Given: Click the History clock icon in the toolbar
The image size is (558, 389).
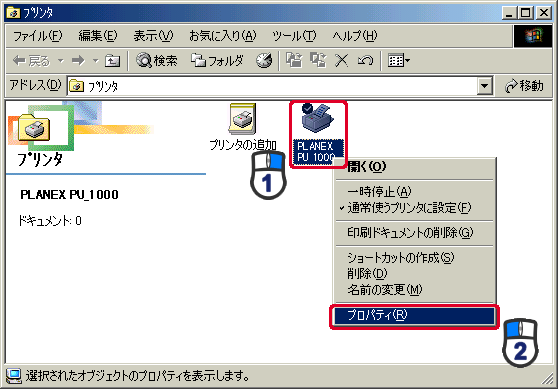Looking at the screenshot, I should pyautogui.click(x=264, y=61).
